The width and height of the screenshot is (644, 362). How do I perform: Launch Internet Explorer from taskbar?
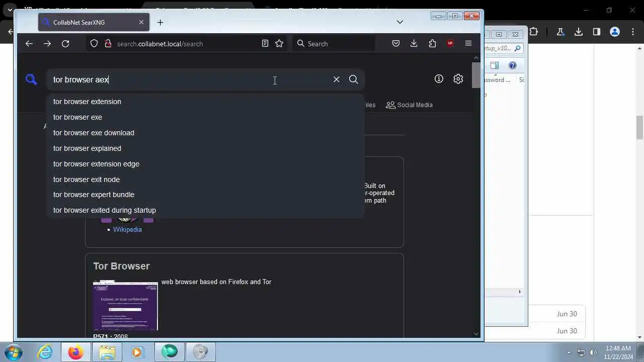pos(45,352)
